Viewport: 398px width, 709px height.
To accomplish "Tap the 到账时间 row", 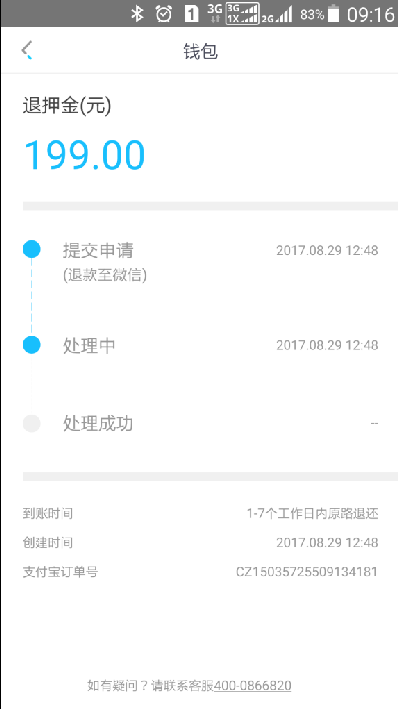I will 200,514.
